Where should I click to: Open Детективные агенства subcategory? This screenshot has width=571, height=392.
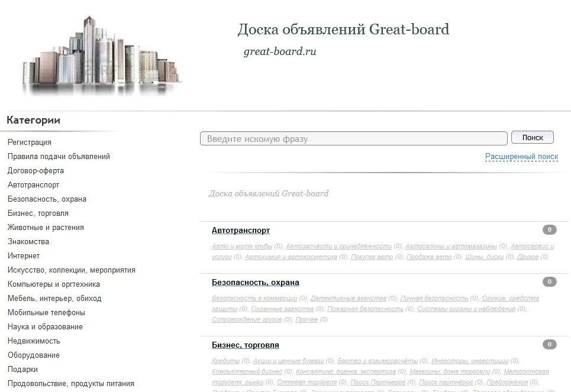pyautogui.click(x=349, y=299)
